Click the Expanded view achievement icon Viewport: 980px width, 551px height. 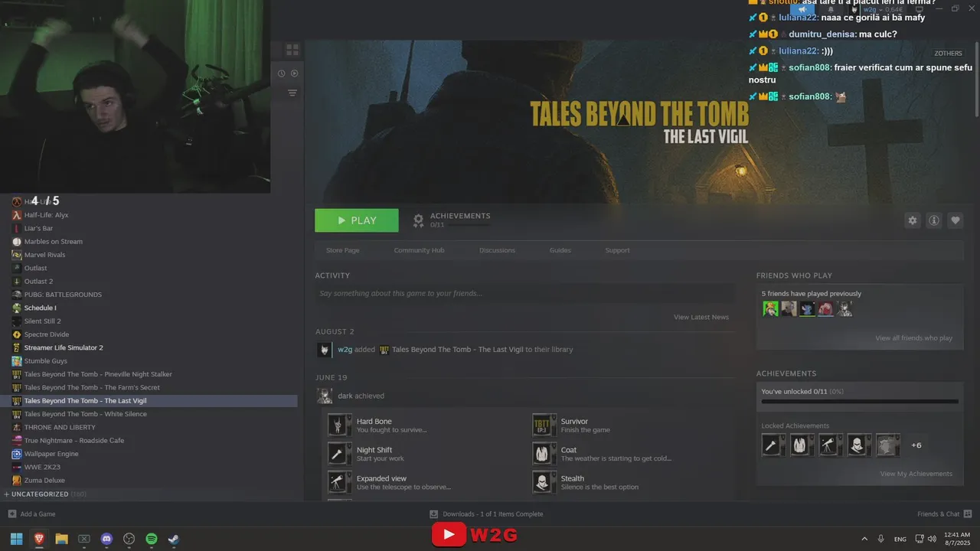pyautogui.click(x=339, y=481)
